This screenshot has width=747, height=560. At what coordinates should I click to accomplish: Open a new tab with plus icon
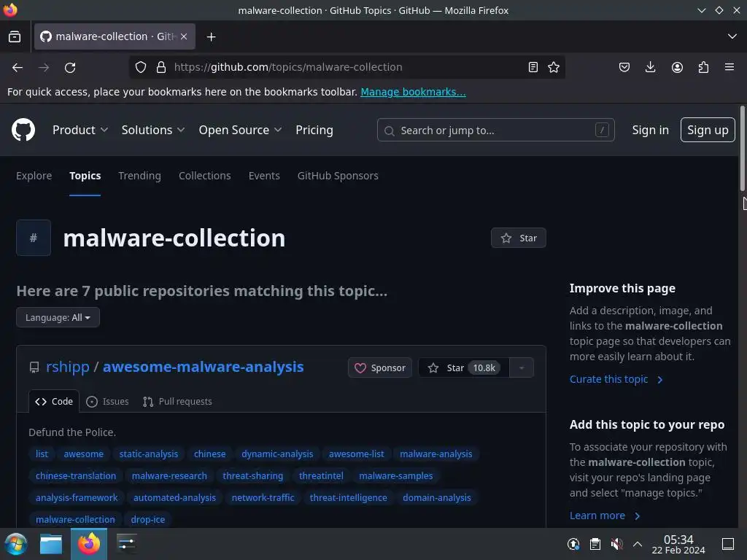coord(211,36)
